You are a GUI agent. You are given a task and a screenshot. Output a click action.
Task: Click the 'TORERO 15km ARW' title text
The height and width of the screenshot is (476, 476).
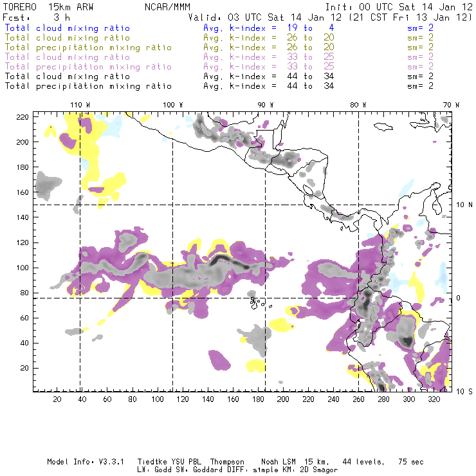tap(48, 6)
